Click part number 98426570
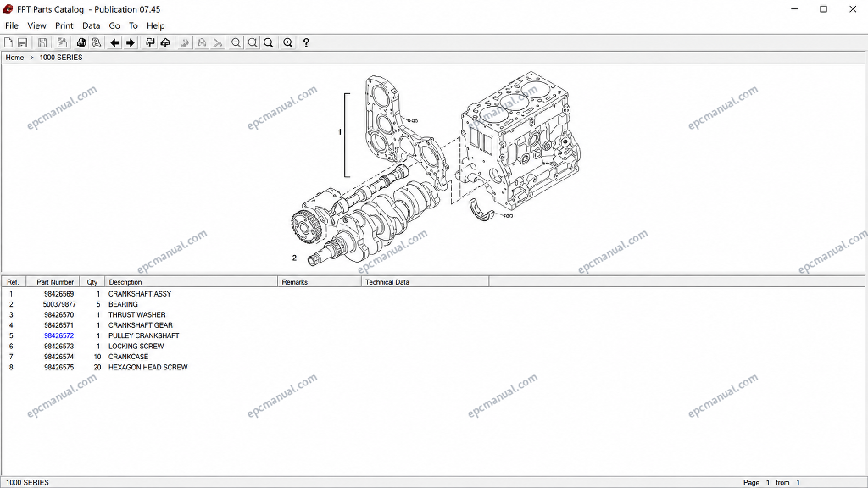Screen dimensions: 868x488 tap(58, 315)
